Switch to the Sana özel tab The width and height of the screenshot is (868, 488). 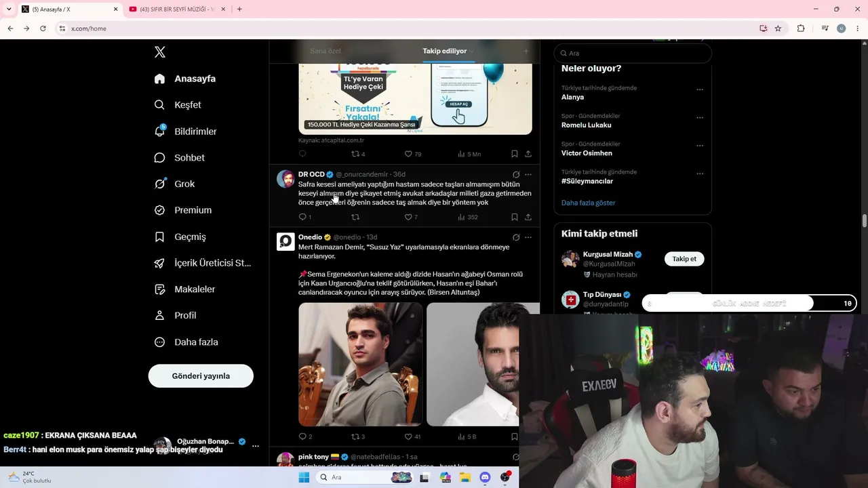point(325,51)
